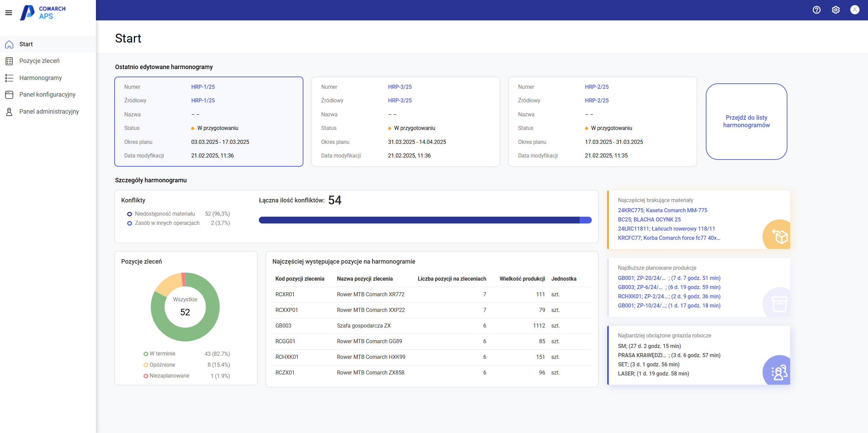
Task: Click the work centers people icon
Action: (x=780, y=372)
